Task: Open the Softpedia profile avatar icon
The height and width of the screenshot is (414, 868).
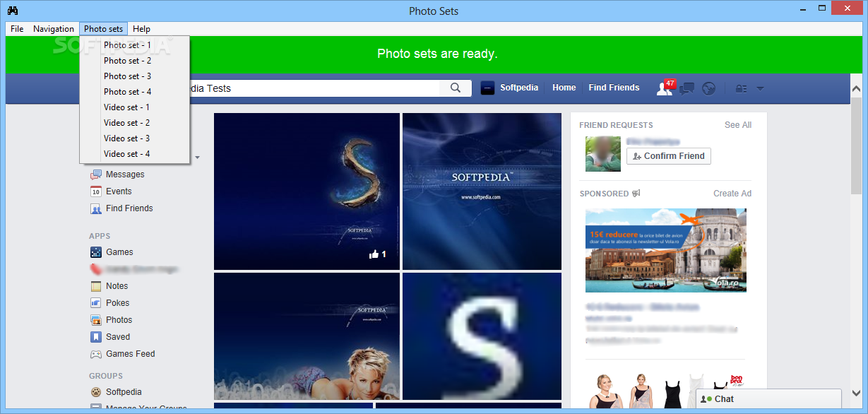Action: tap(487, 88)
